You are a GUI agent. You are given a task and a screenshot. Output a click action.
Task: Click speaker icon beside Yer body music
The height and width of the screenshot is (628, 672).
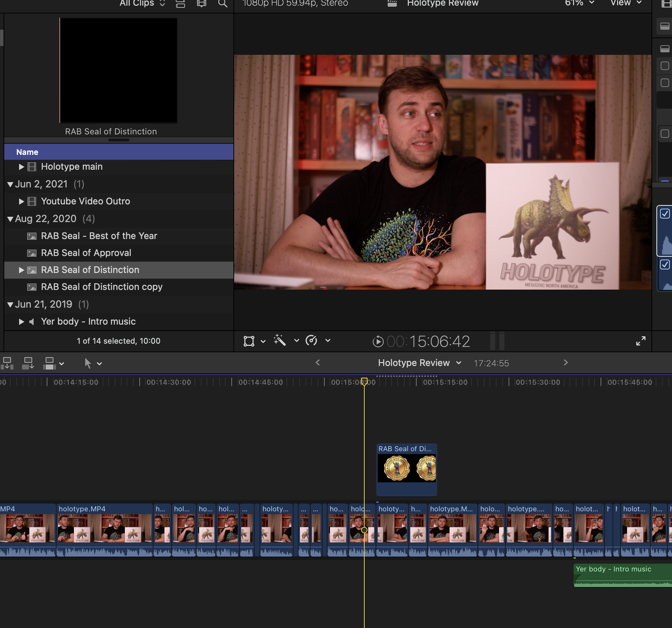tap(32, 322)
